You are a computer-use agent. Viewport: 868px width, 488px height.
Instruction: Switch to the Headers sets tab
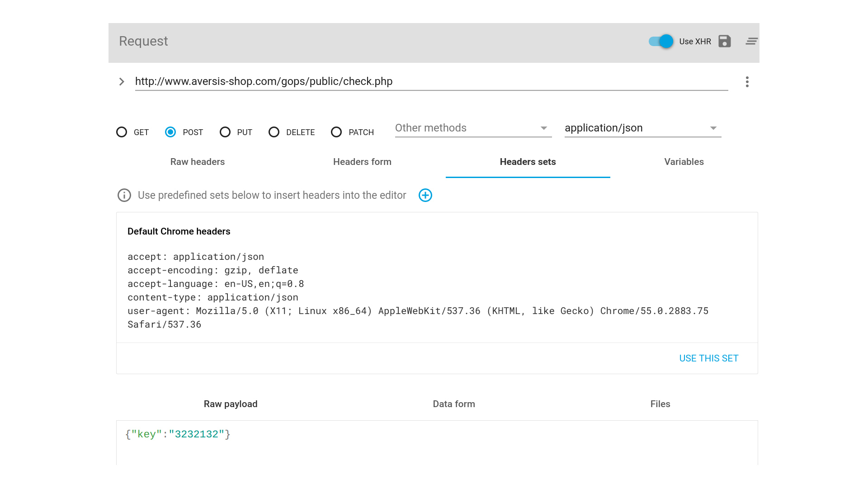point(528,162)
